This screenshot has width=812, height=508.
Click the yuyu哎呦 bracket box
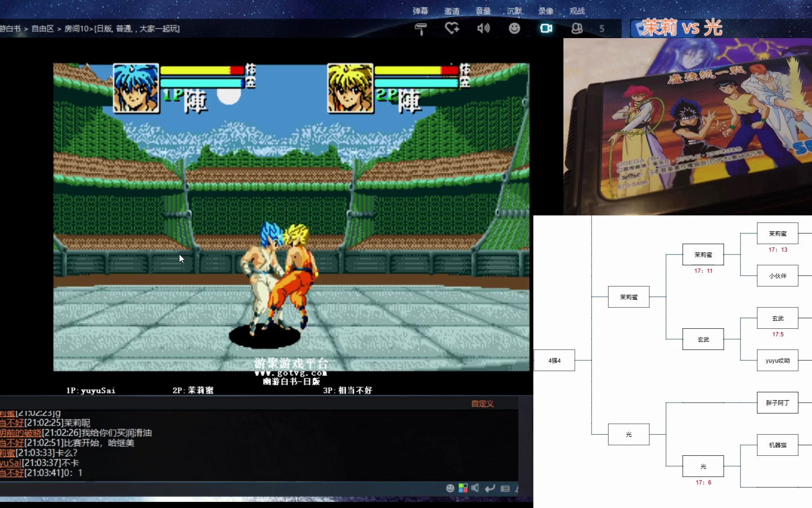[x=778, y=360]
